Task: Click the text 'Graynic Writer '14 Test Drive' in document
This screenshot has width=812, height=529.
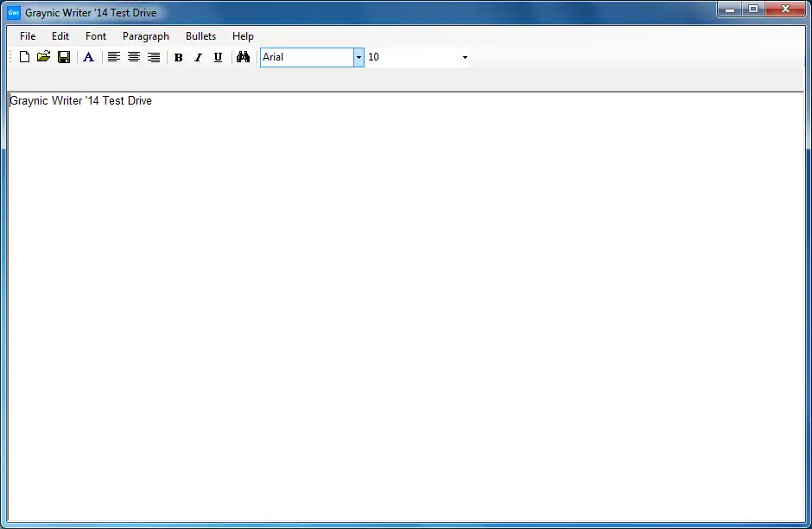Action: coord(81,100)
